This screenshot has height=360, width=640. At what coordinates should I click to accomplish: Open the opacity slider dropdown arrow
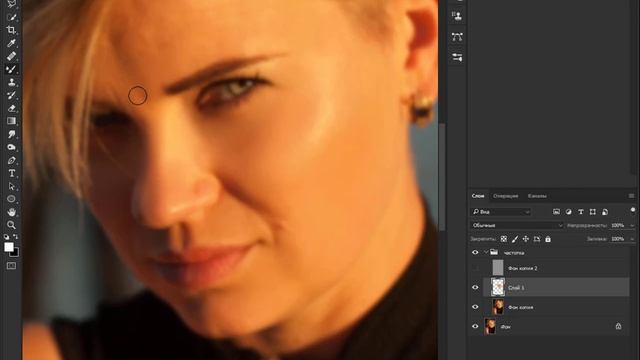tap(632, 226)
